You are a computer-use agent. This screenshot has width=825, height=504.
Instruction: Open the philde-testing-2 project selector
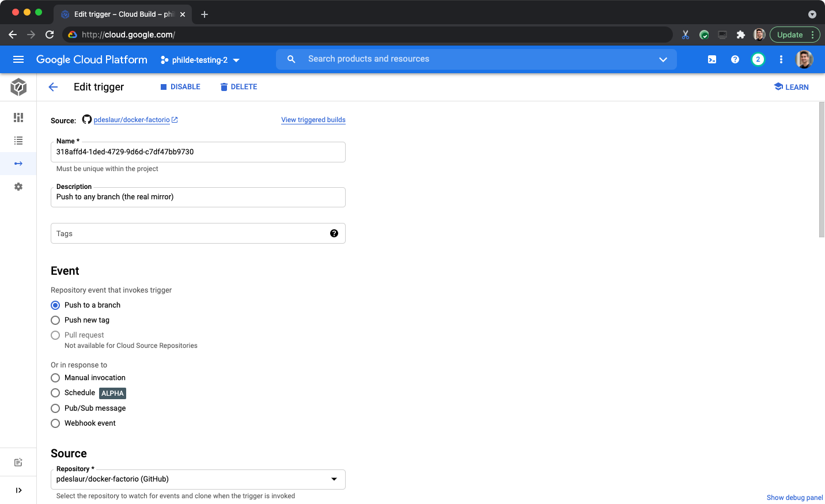tap(200, 60)
